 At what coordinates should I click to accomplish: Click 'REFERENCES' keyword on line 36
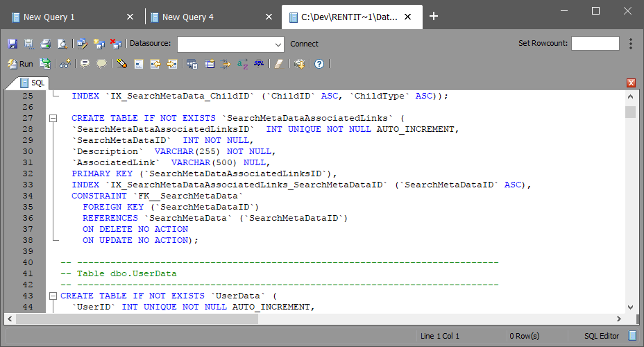[110, 218]
